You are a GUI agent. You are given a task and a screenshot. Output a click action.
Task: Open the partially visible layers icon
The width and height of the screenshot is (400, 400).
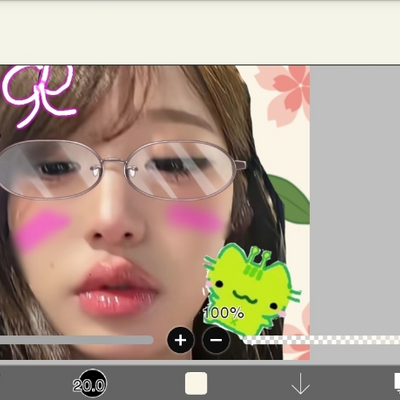tap(397, 382)
